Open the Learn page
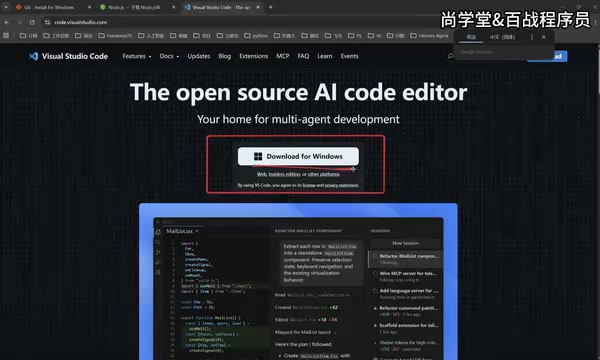The image size is (600, 360). [324, 56]
